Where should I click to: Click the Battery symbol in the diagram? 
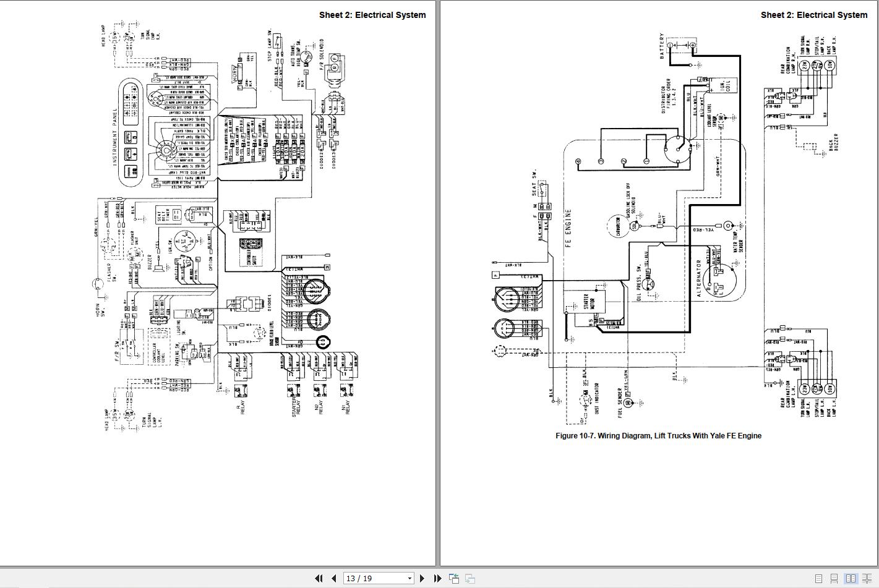pyautogui.click(x=685, y=46)
